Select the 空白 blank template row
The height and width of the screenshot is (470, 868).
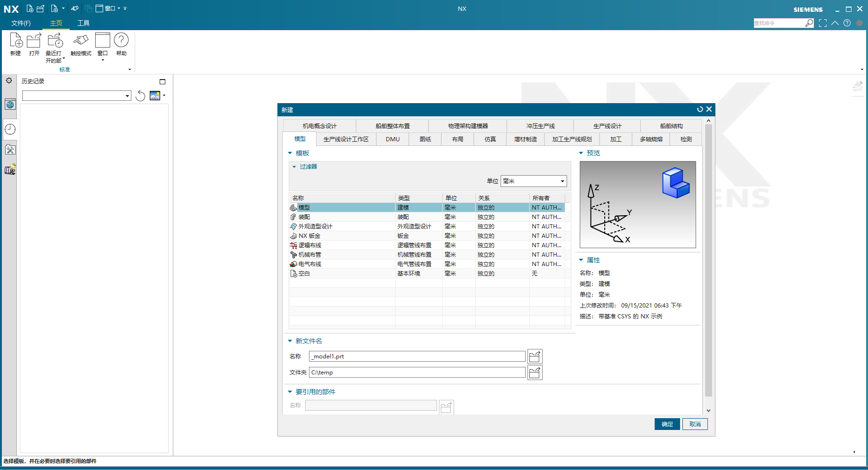coord(427,274)
